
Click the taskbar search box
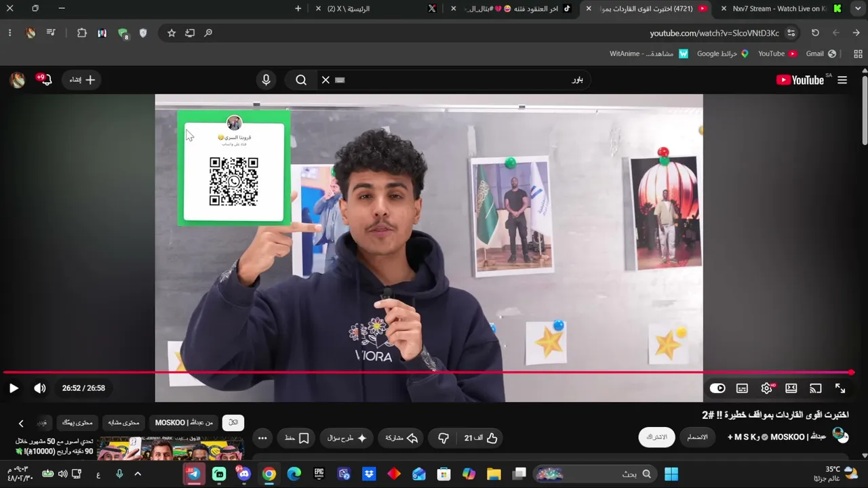tap(595, 474)
